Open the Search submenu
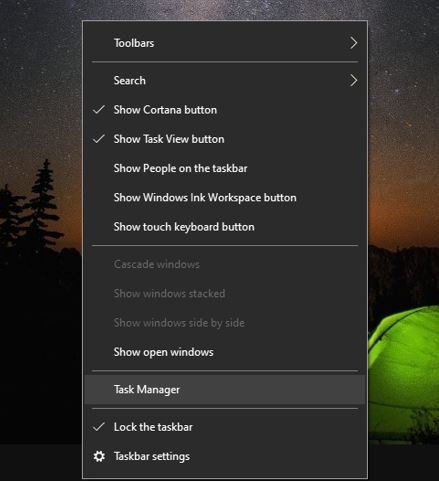The width and height of the screenshot is (439, 483). point(225,80)
